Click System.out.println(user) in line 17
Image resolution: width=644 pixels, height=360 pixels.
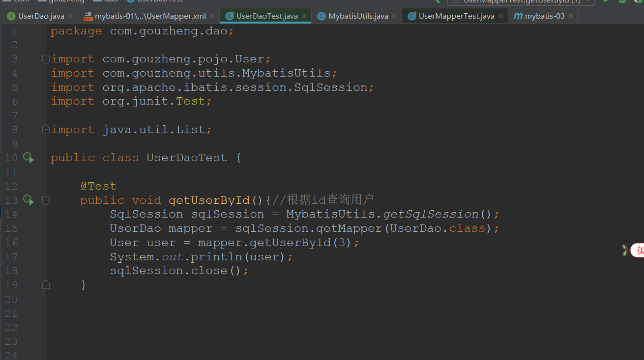pyautogui.click(x=198, y=257)
